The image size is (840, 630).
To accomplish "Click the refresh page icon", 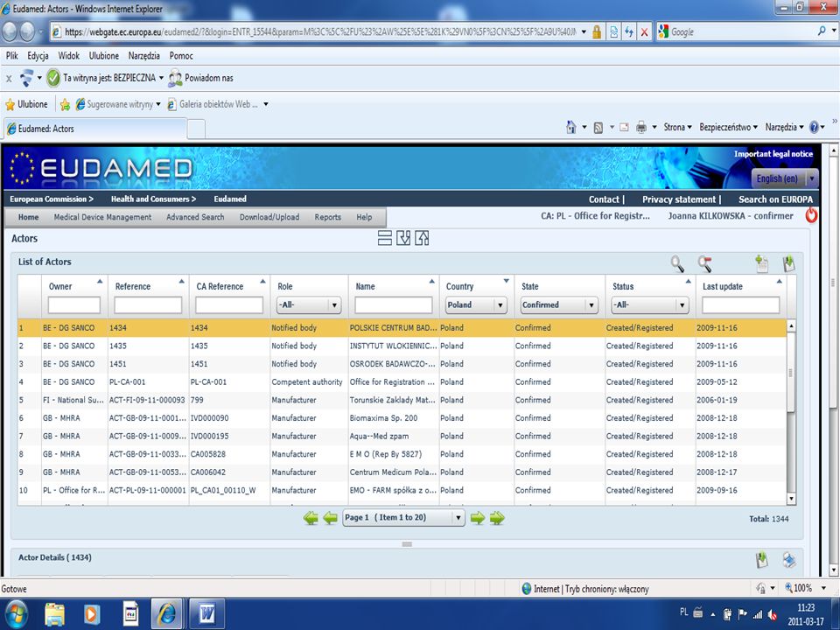I will pos(629,32).
